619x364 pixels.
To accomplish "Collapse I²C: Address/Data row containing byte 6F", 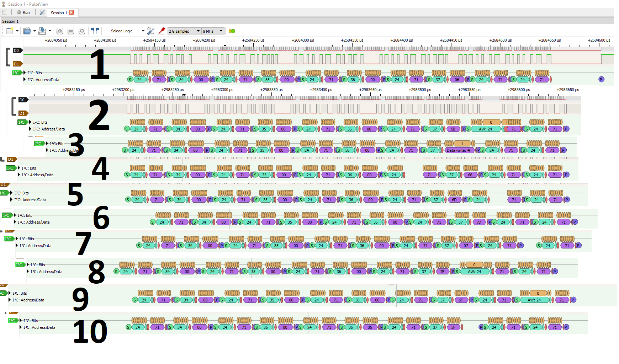I will pyautogui.click(x=10, y=300).
